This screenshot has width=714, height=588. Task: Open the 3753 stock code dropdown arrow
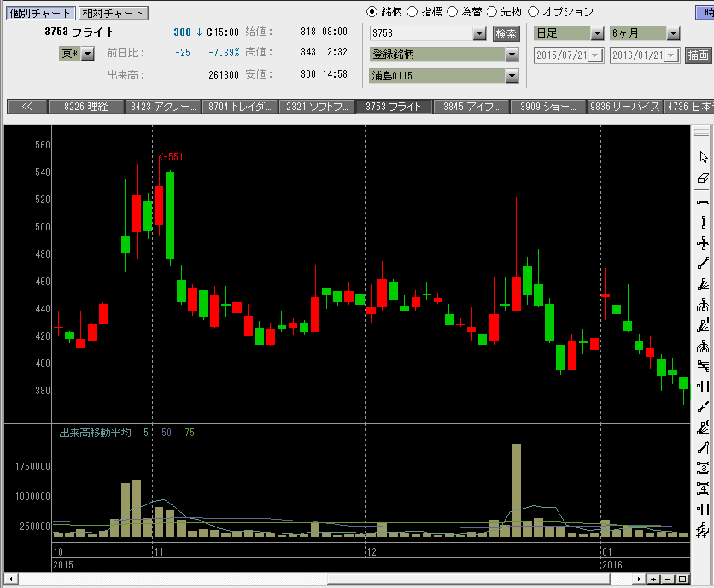coord(479,33)
